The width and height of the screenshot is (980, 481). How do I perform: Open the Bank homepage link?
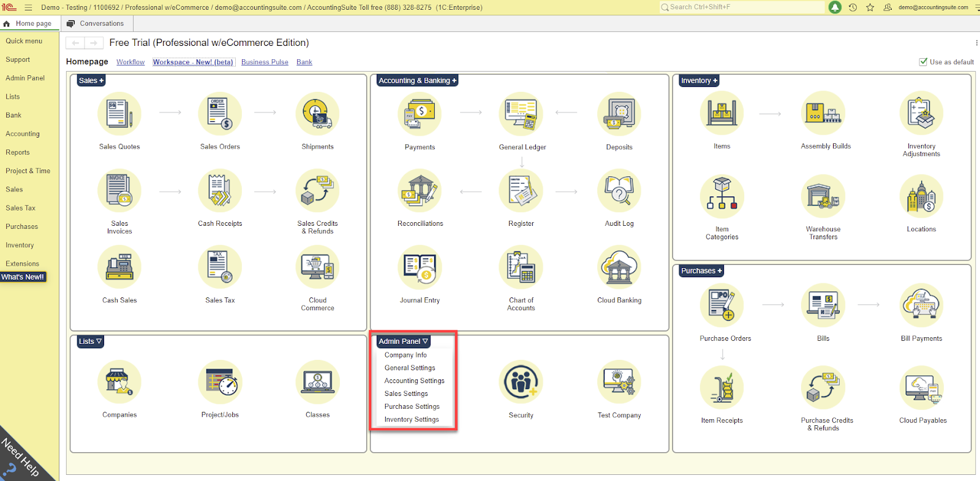point(304,62)
